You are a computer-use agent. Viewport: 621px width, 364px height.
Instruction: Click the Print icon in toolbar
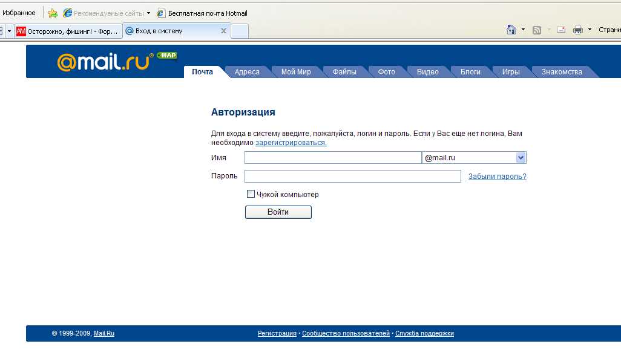[578, 30]
